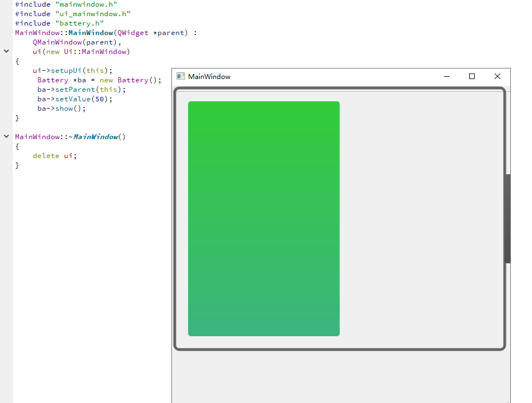
Task: Click the MainWindow title bar text
Action: coord(209,77)
